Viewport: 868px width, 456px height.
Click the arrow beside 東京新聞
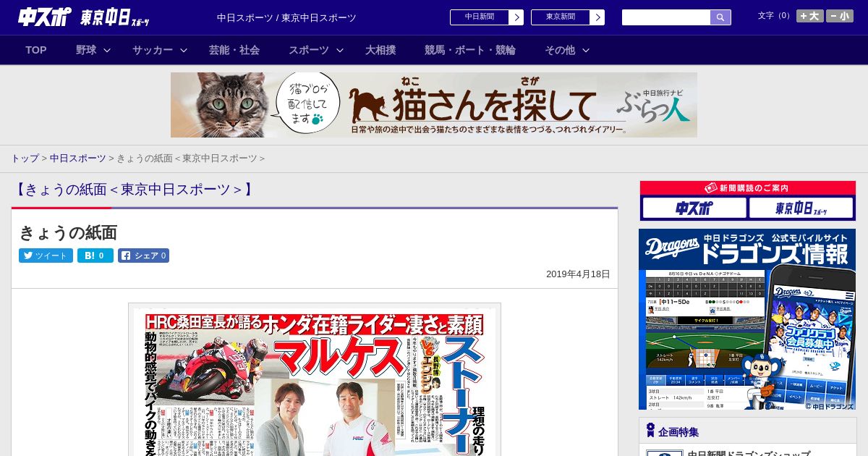(x=597, y=17)
